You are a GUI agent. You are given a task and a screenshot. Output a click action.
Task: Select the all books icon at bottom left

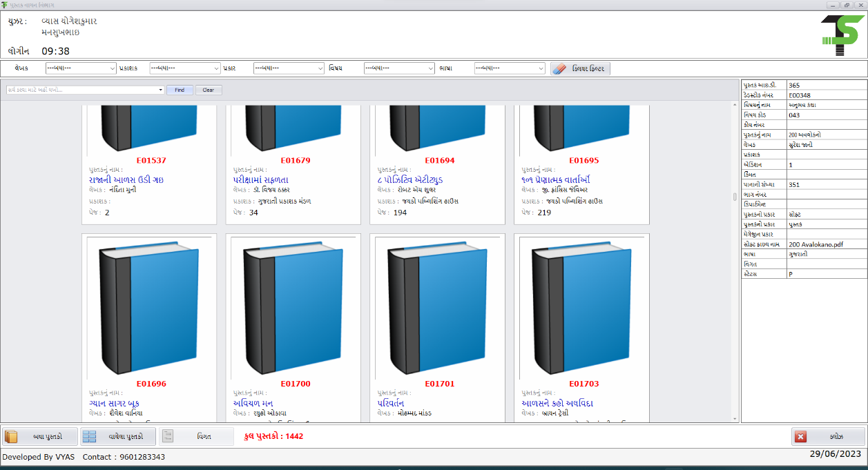pyautogui.click(x=11, y=436)
